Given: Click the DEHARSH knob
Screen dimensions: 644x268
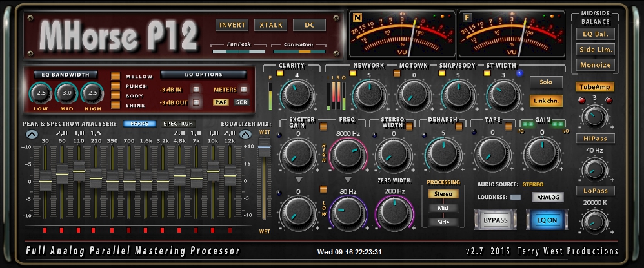Looking at the screenshot, I should (x=443, y=155).
